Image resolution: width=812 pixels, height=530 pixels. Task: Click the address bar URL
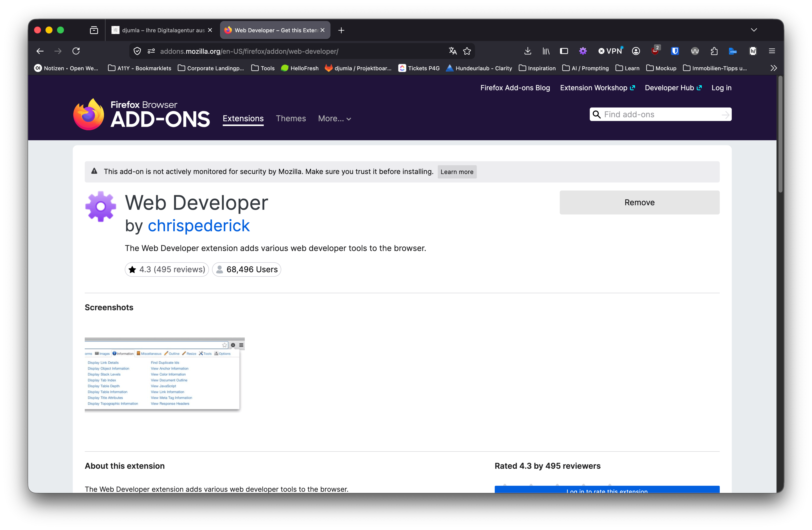pyautogui.click(x=249, y=51)
